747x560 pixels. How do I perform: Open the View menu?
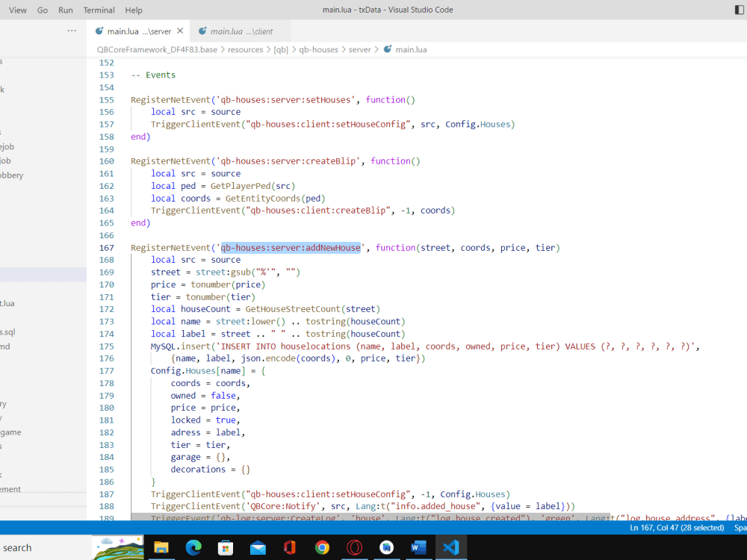(18, 10)
